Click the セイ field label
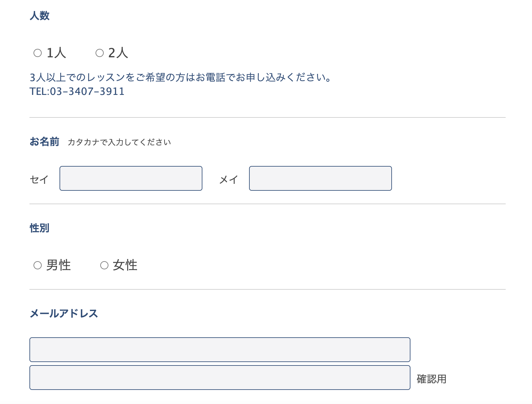The height and width of the screenshot is (404, 532). click(39, 179)
